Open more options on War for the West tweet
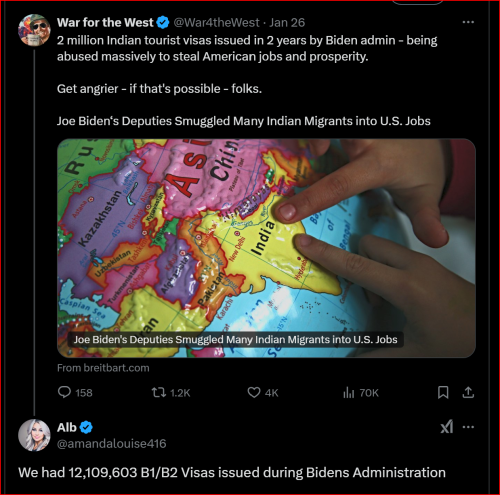Viewport: 500px width, 495px height. tap(468, 22)
